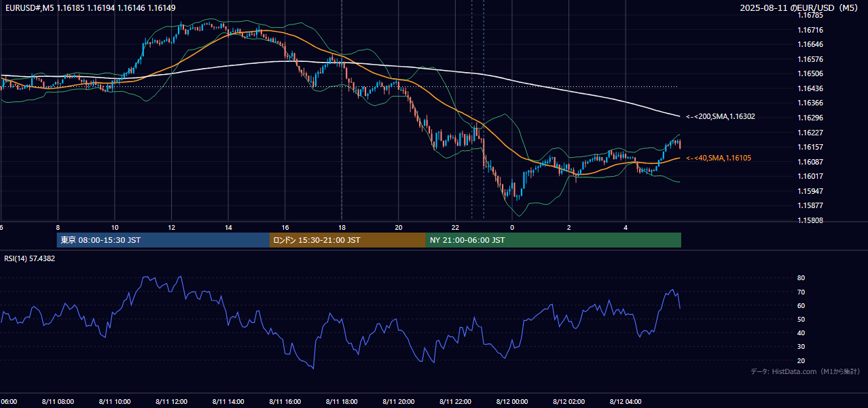Click RSI scale value 50
Screen dimensions: 868x408
click(801, 319)
